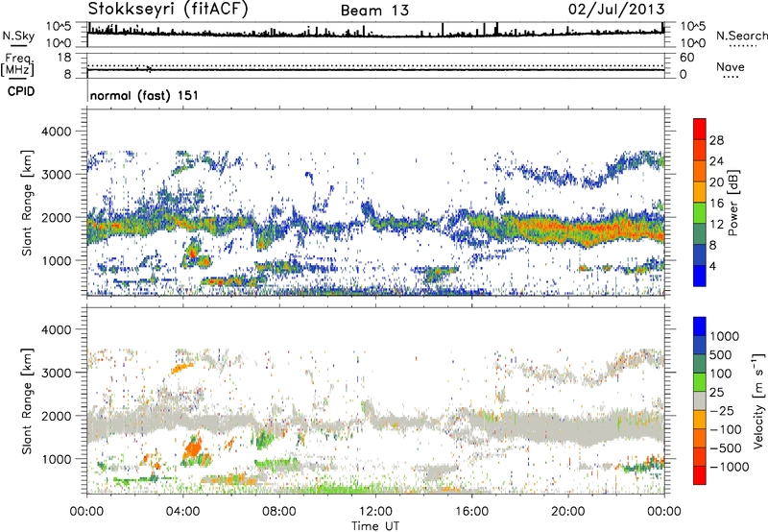Click '1000' on the velocity panel axis
This screenshot has height=532, width=768.
click(x=56, y=459)
